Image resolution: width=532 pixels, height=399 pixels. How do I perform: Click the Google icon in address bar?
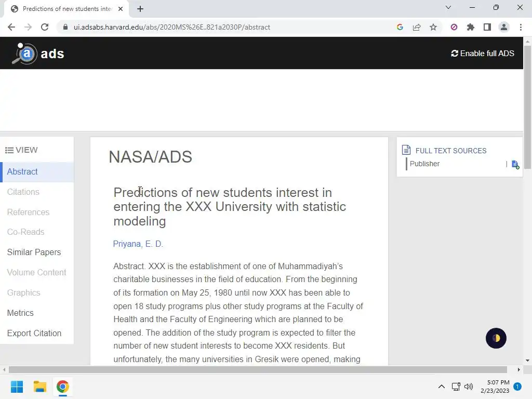click(x=400, y=27)
